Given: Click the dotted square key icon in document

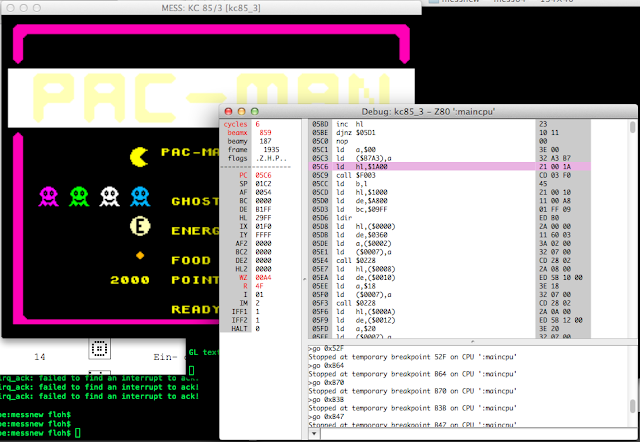Looking at the screenshot, I should click(x=99, y=349).
